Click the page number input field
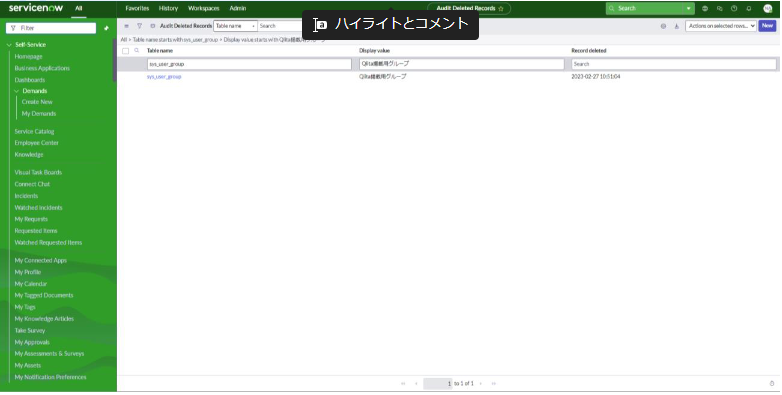Image resolution: width=782 pixels, height=395 pixels. 437,384
